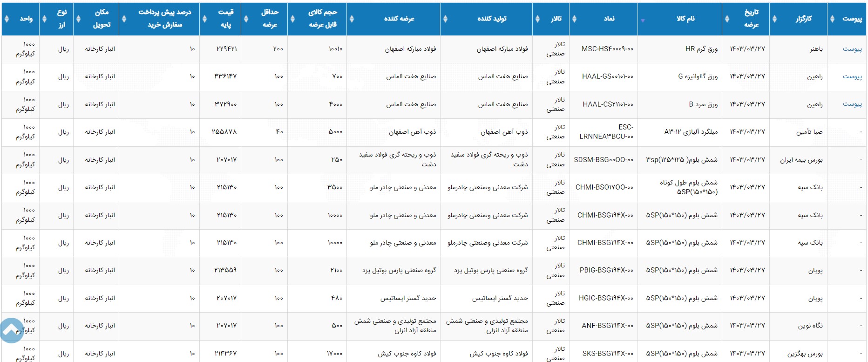Sort by عرضه کننده column arrows
868x362 pixels.
(x=352, y=19)
